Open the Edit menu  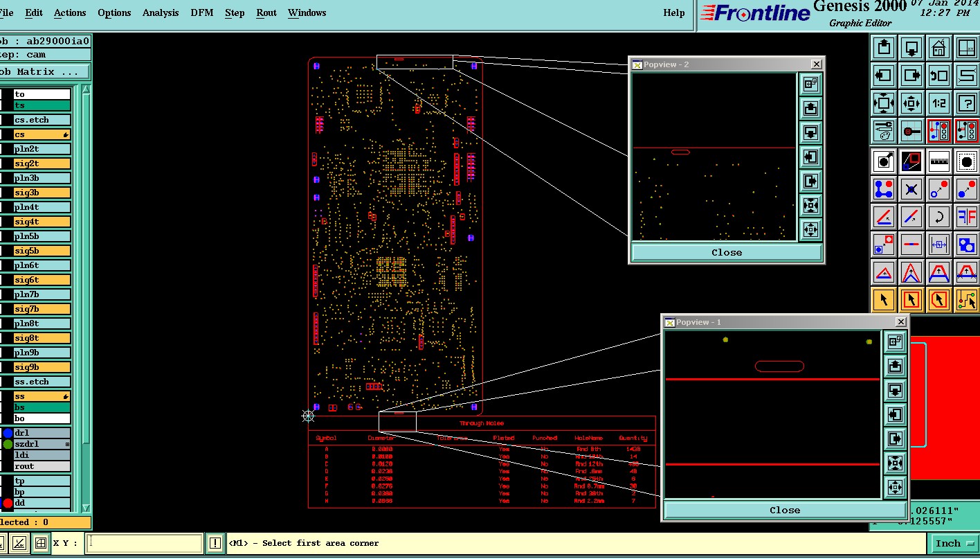[34, 12]
